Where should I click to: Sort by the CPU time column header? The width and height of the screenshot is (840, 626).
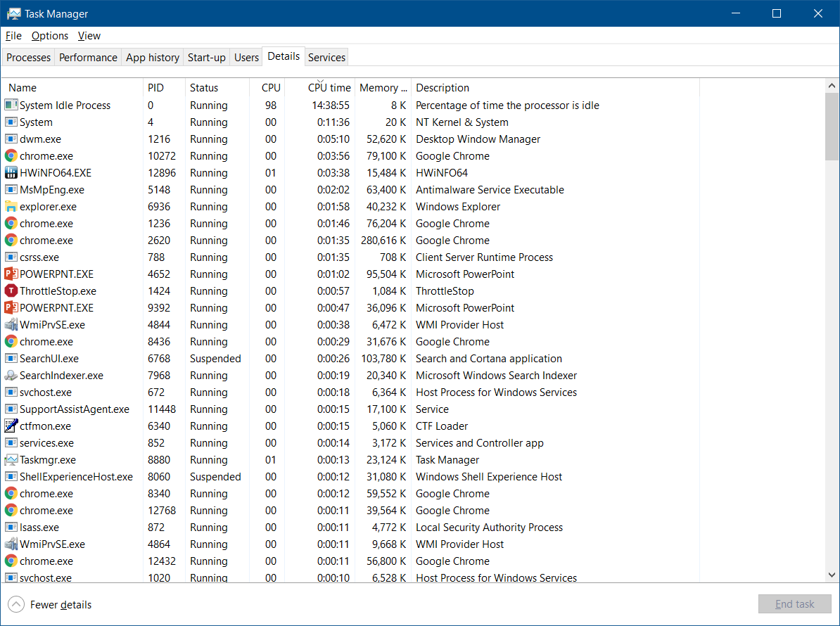pos(320,88)
